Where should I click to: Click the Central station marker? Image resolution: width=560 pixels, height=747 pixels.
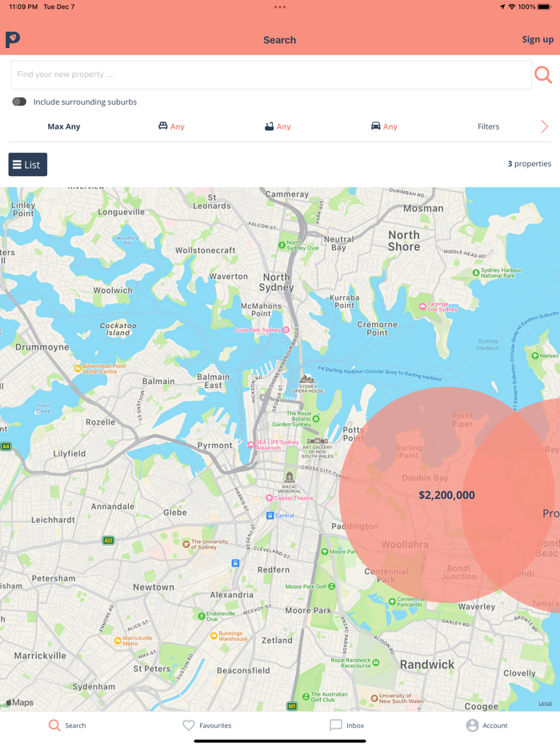click(270, 516)
